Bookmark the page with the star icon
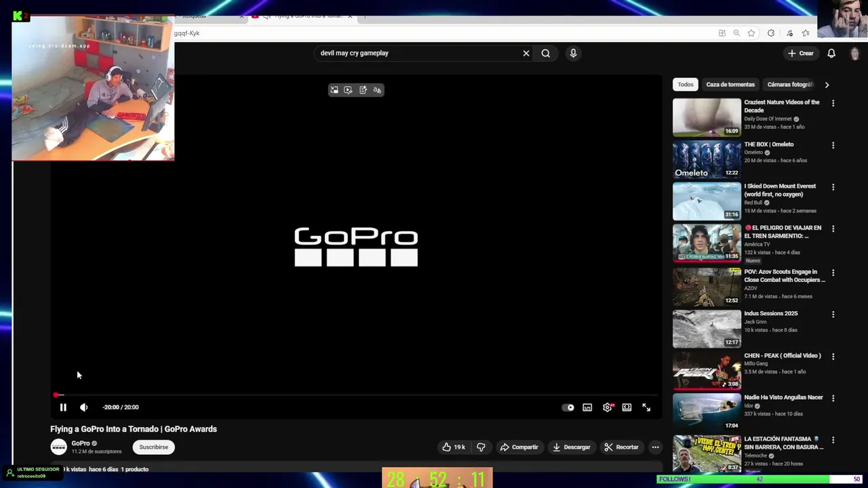The height and width of the screenshot is (488, 868). pos(751,33)
